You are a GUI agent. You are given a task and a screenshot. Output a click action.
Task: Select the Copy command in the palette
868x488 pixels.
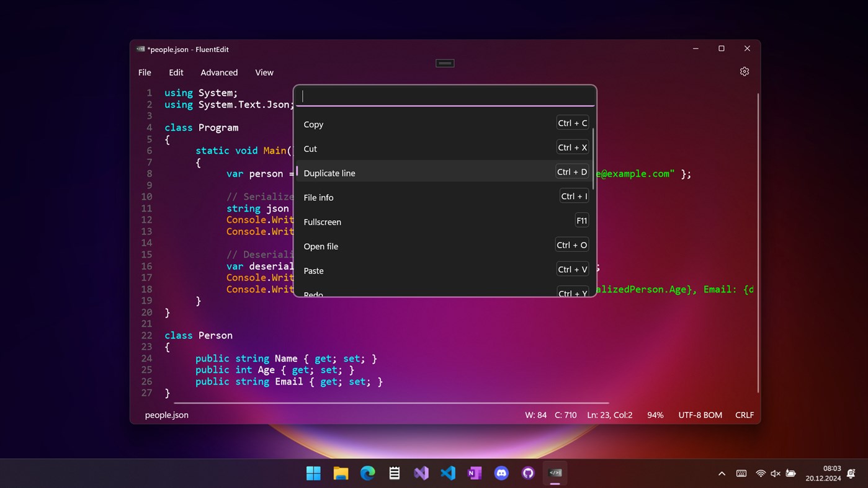click(444, 124)
